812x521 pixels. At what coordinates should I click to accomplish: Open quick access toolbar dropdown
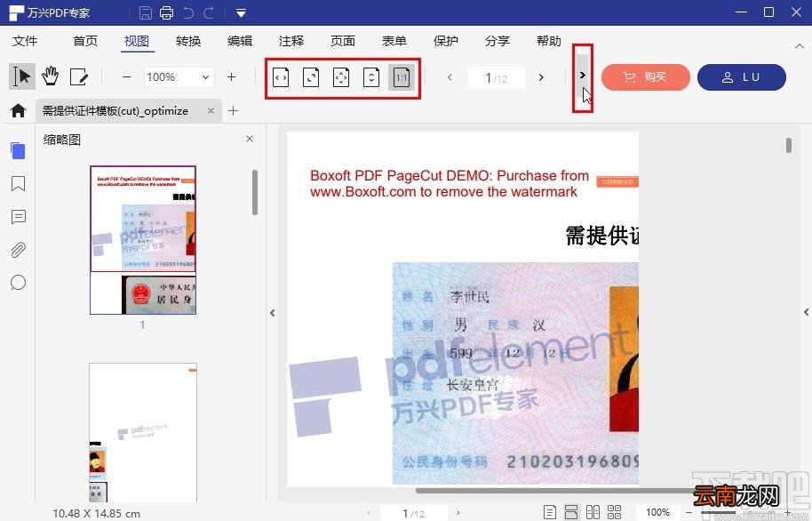[241, 13]
